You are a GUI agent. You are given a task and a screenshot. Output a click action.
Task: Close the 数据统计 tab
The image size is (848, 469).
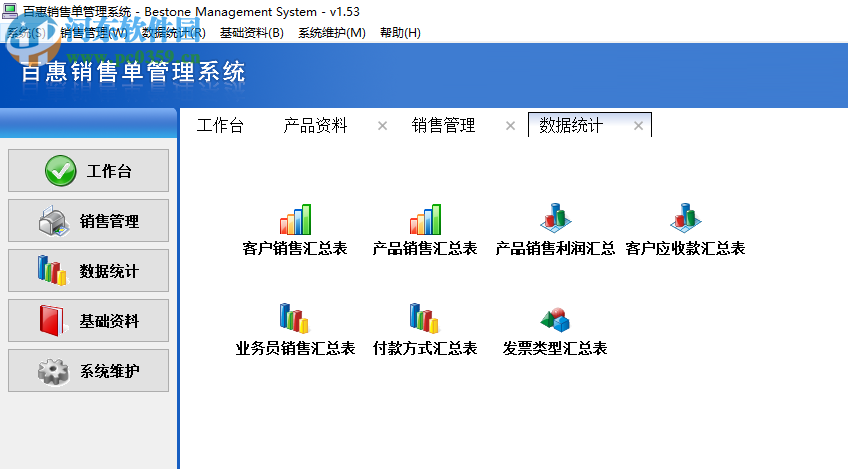(x=638, y=126)
